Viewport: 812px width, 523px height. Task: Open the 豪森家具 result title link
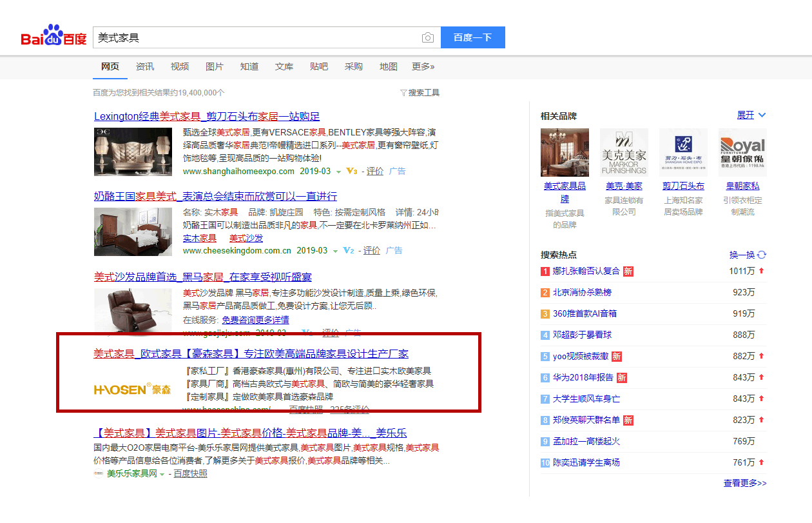coord(251,354)
